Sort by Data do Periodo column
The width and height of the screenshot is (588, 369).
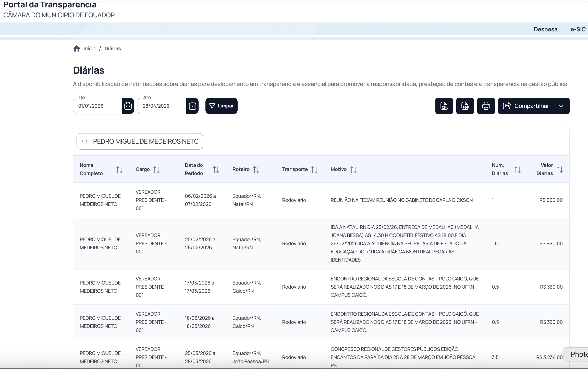point(216,169)
